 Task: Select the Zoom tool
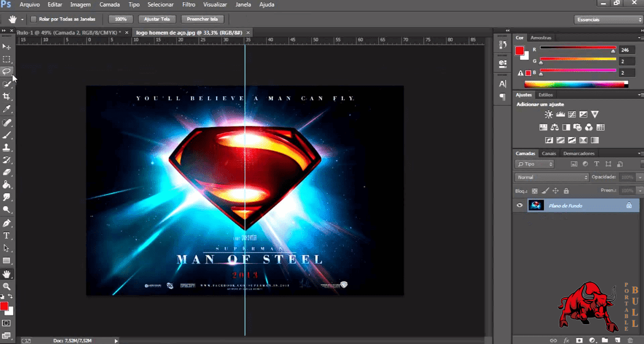pos(7,286)
